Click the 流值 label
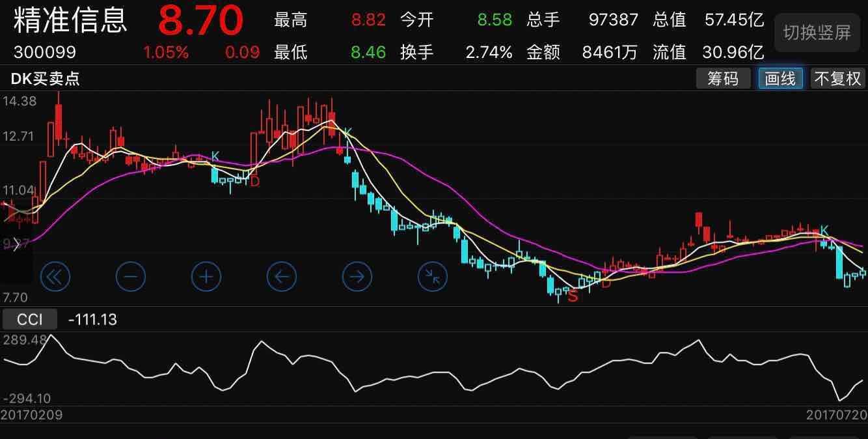Image resolution: width=868 pixels, height=439 pixels. coord(670,52)
